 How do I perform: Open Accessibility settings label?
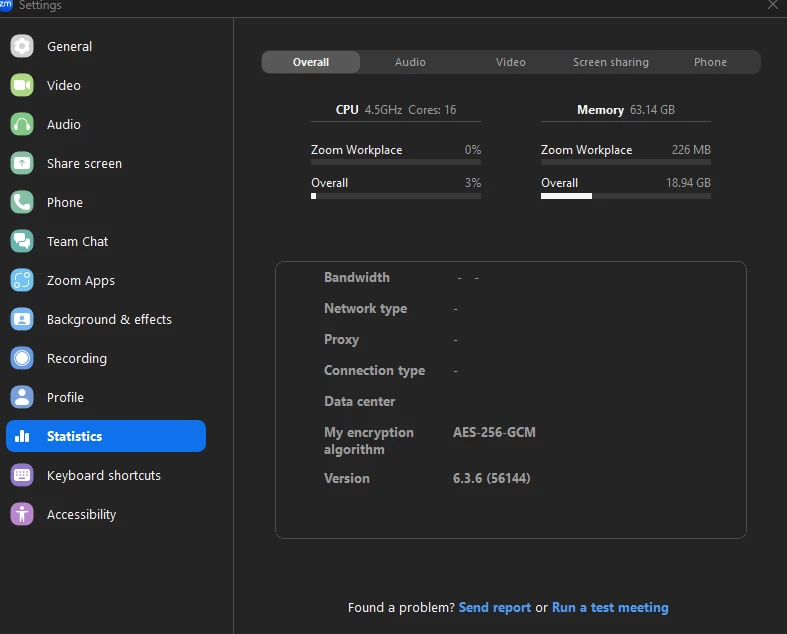click(81, 515)
